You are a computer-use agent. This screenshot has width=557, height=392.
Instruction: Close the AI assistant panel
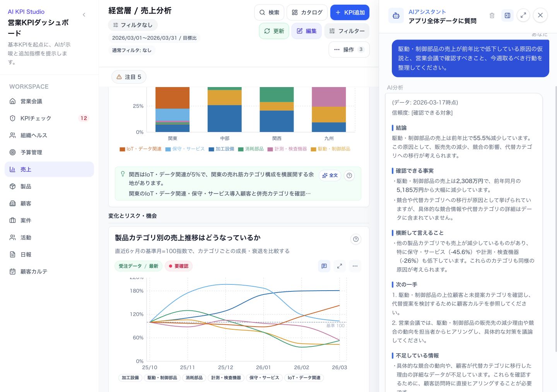[x=540, y=15]
